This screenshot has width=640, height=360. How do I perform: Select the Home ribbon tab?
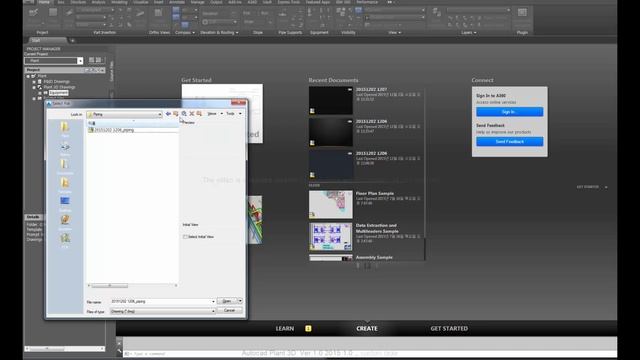44,2
